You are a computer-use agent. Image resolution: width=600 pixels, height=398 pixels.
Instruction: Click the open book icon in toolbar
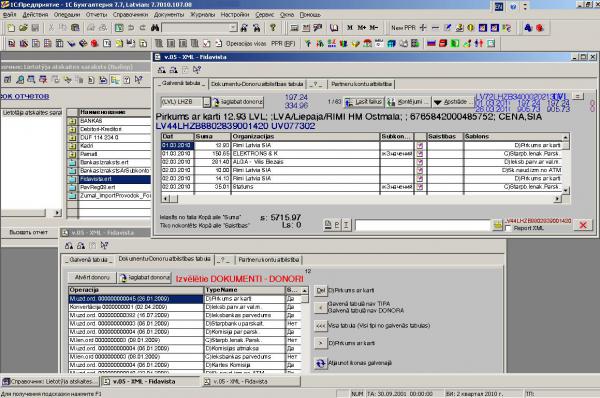tap(334, 28)
